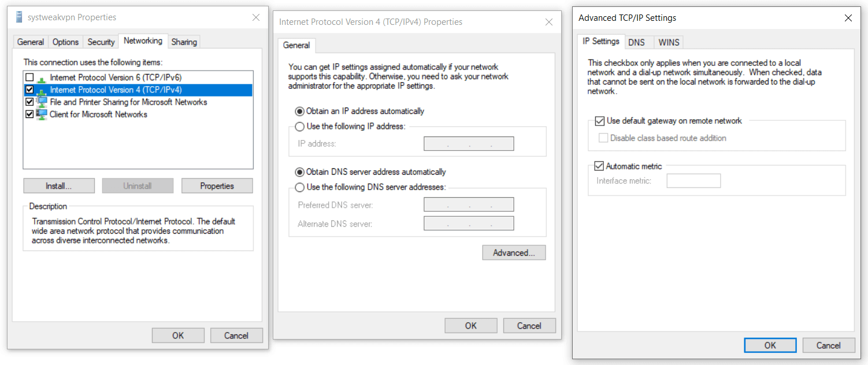Click the TCP/IPv6 network protocol icon
This screenshot has width=868, height=365.
41,78
